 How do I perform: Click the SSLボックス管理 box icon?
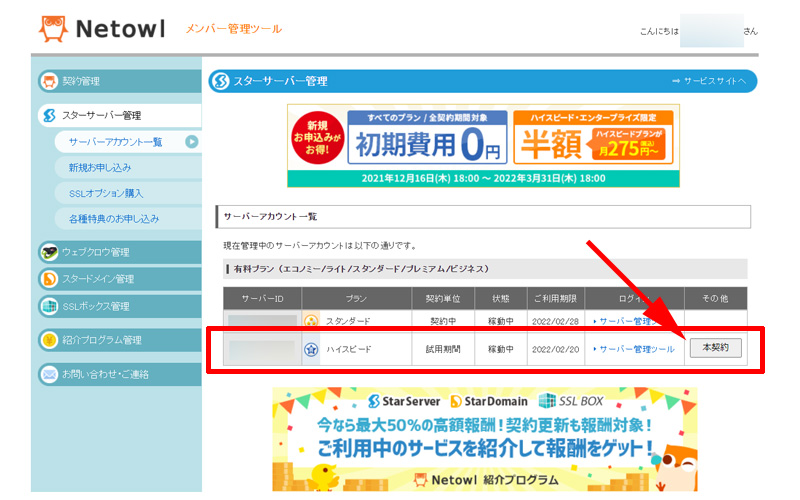tap(49, 306)
